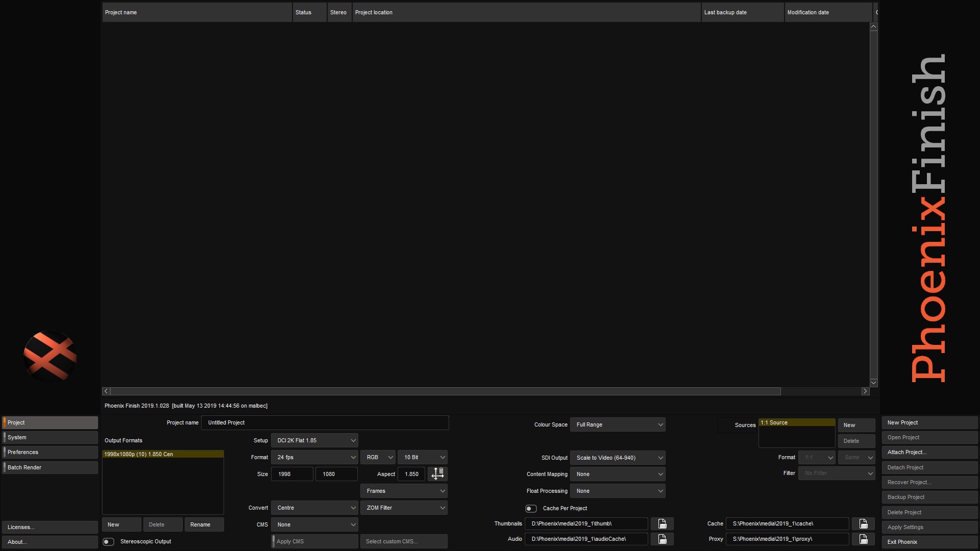Image resolution: width=980 pixels, height=551 pixels.
Task: Open the 10 Bit depth dropdown
Action: pos(423,457)
